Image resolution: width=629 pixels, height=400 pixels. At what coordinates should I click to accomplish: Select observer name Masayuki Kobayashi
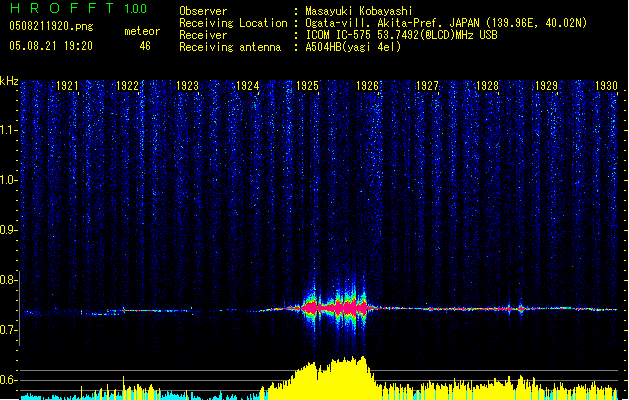[359, 11]
